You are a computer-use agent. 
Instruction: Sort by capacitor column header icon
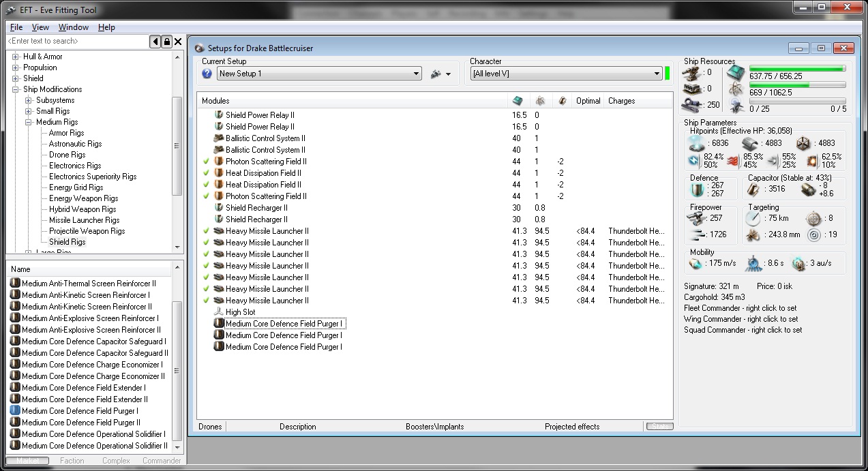tap(563, 101)
